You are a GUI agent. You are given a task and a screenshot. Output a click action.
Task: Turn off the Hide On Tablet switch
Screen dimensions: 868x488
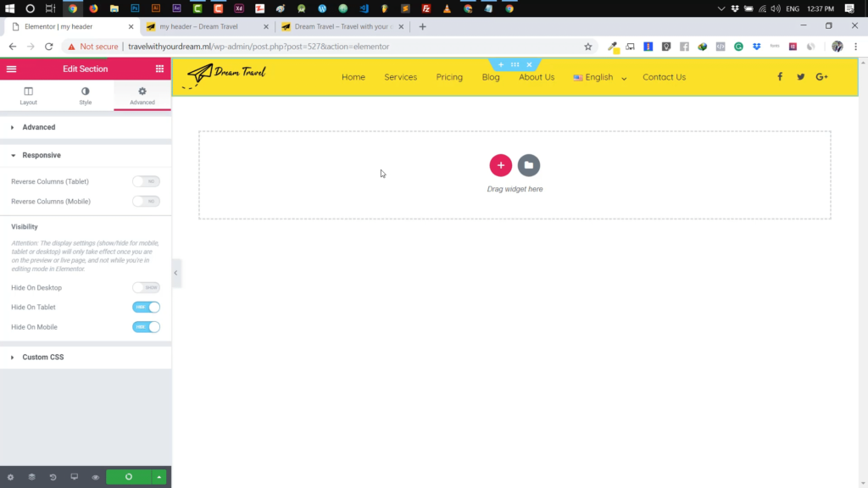click(x=146, y=307)
